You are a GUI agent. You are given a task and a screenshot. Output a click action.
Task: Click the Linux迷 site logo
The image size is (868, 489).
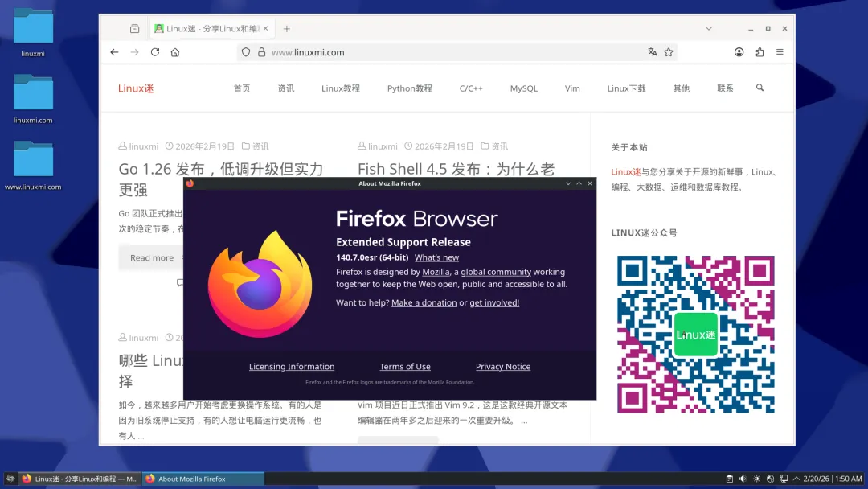[x=136, y=88]
